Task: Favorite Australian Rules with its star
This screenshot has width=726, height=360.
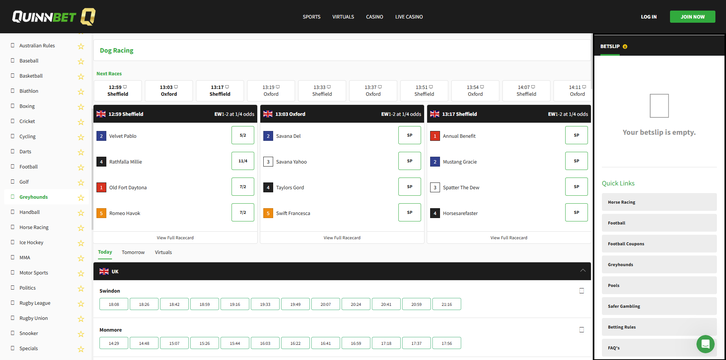Action: tap(81, 46)
